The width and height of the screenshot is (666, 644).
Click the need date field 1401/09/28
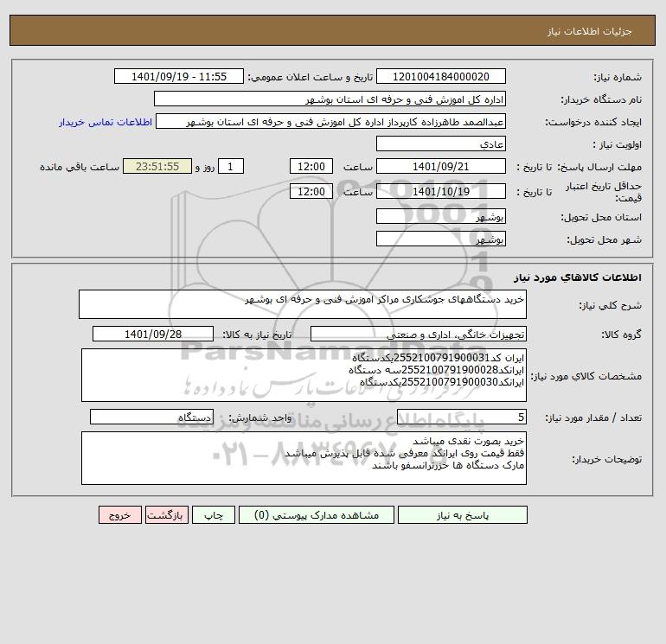pyautogui.click(x=153, y=334)
